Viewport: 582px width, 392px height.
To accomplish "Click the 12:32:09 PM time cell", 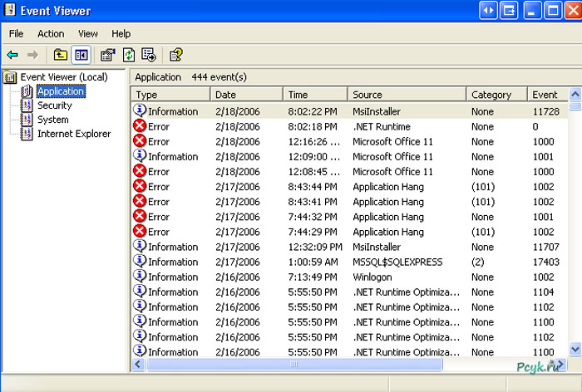I will [x=315, y=247].
